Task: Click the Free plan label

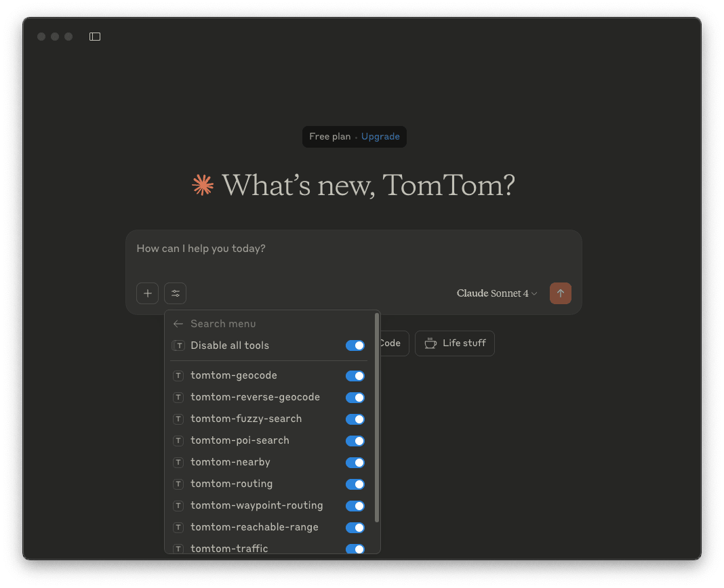Action: (x=329, y=137)
